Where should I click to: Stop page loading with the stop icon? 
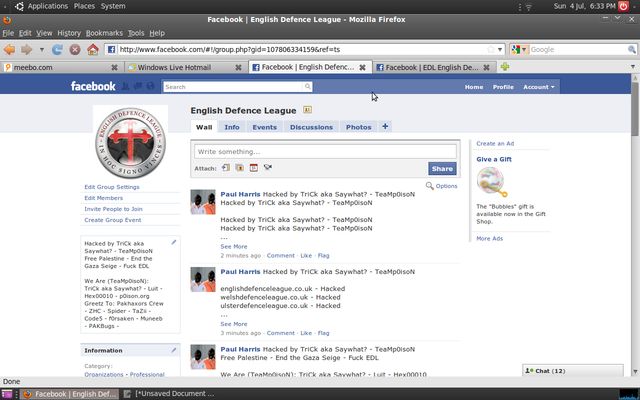(x=75, y=49)
